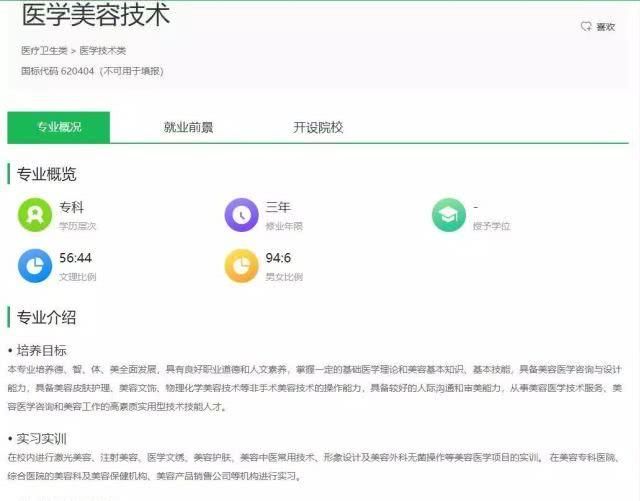Open the 开设院校 tab
Image resolution: width=640 pixels, height=501 pixels.
tap(318, 127)
